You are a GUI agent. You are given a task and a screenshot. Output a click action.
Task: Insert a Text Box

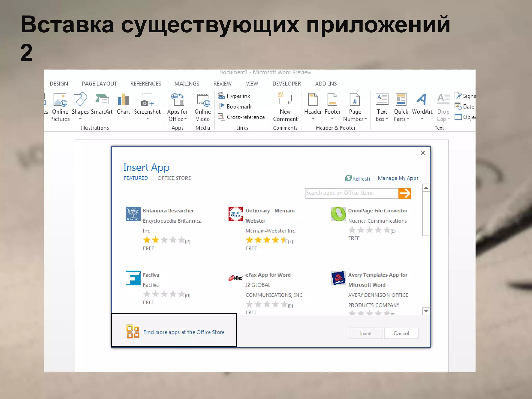(382, 107)
